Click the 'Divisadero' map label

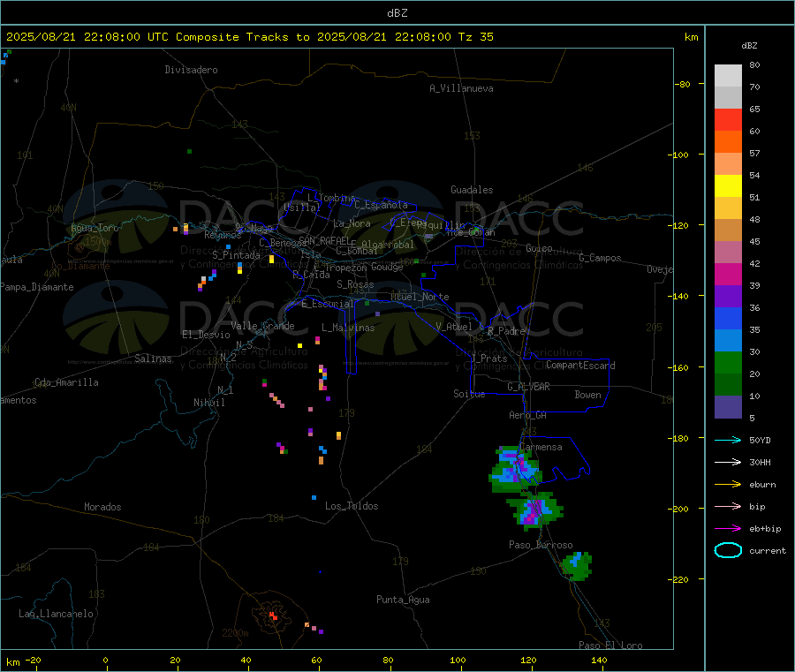[x=191, y=70]
